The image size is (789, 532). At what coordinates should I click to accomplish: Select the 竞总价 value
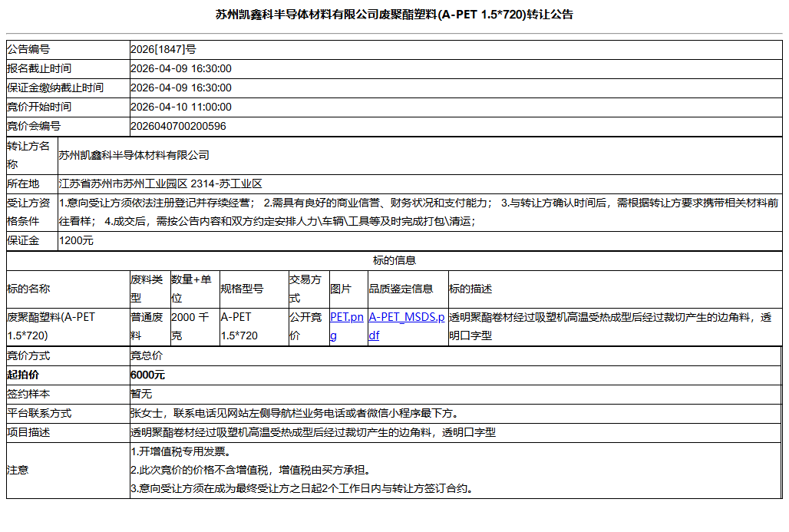pos(147,356)
